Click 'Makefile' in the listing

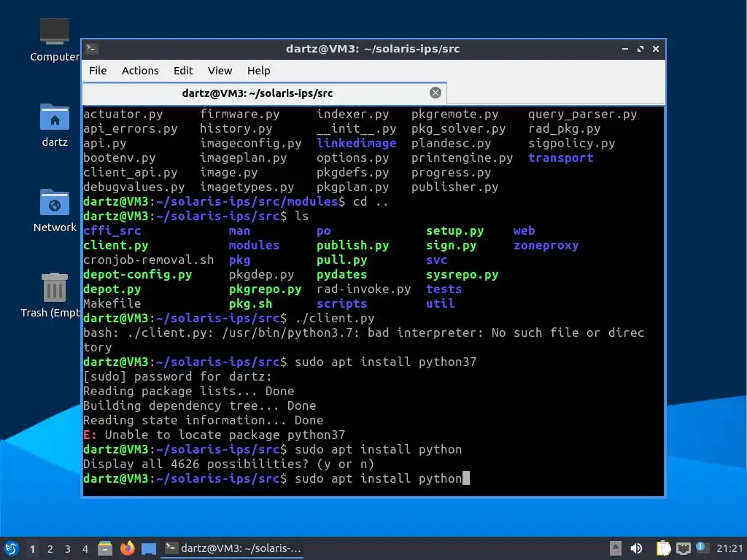pyautogui.click(x=112, y=304)
